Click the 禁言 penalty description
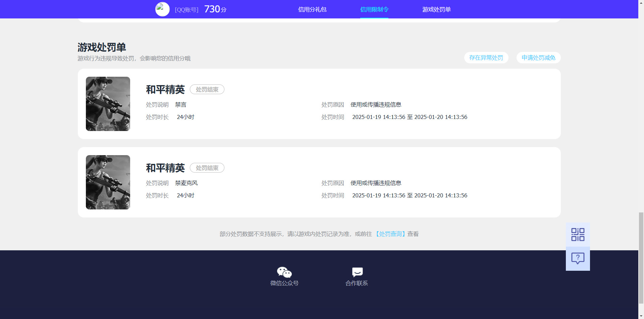Image resolution: width=644 pixels, height=319 pixels. tap(180, 105)
